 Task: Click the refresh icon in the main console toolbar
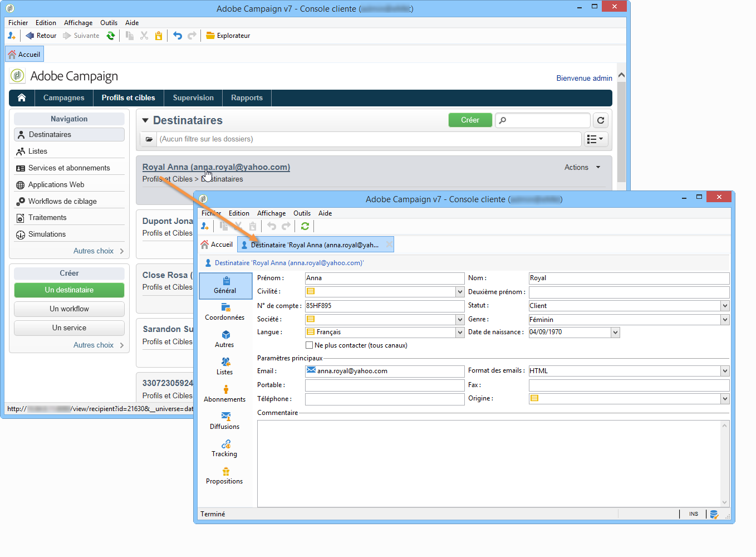coord(111,36)
